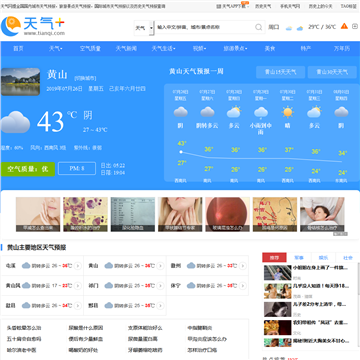
Task: Expand the 天气生活 navigation menu
Action: click(163, 49)
